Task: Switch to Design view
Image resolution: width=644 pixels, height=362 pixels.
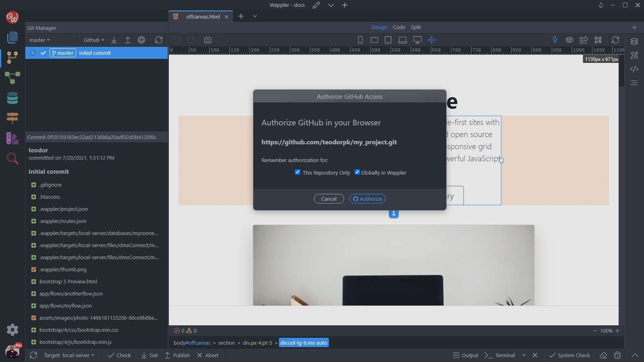Action: pos(379,27)
